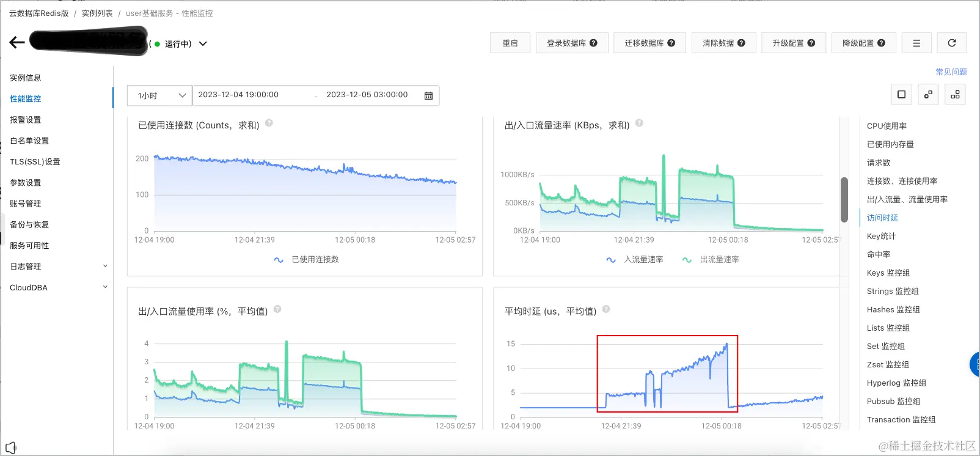Open the calendar icon in date range
980x456 pixels.
(x=428, y=95)
